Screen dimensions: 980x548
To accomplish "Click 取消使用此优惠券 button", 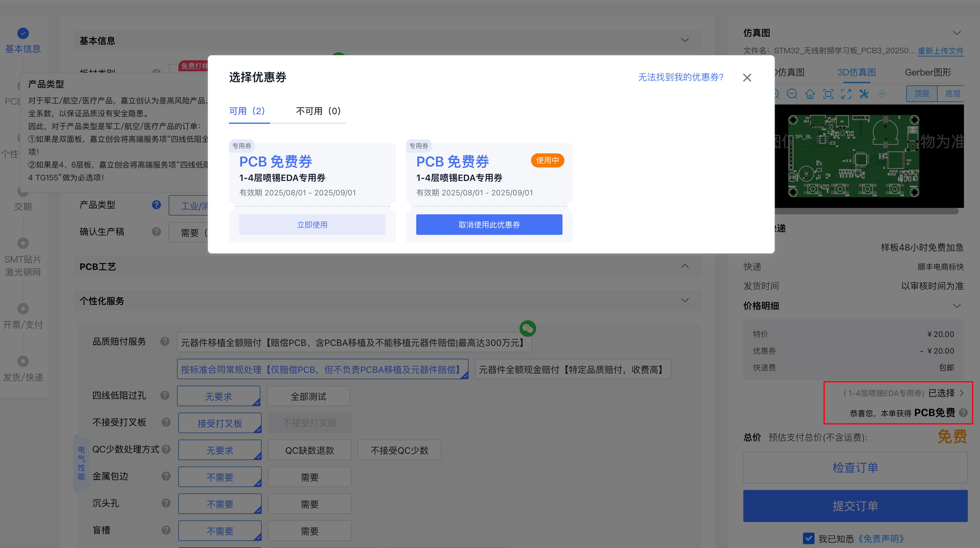I will point(489,225).
